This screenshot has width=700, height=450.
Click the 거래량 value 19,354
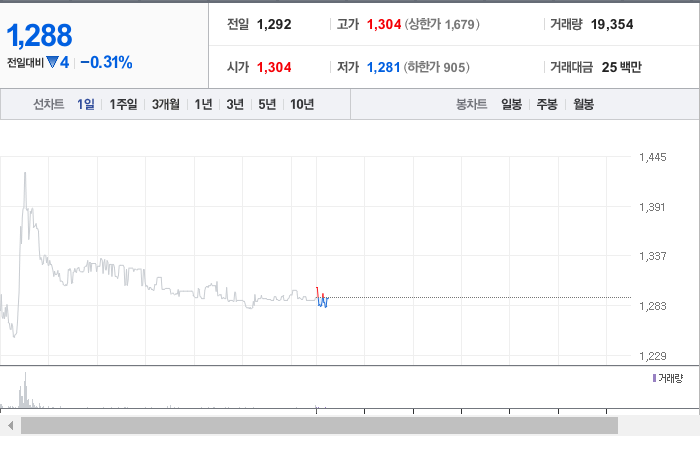click(x=612, y=24)
